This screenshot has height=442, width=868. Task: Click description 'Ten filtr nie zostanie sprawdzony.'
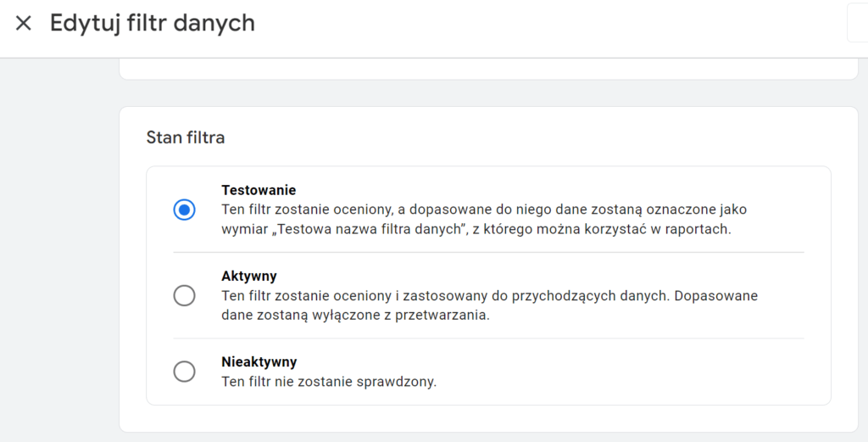[x=329, y=382]
